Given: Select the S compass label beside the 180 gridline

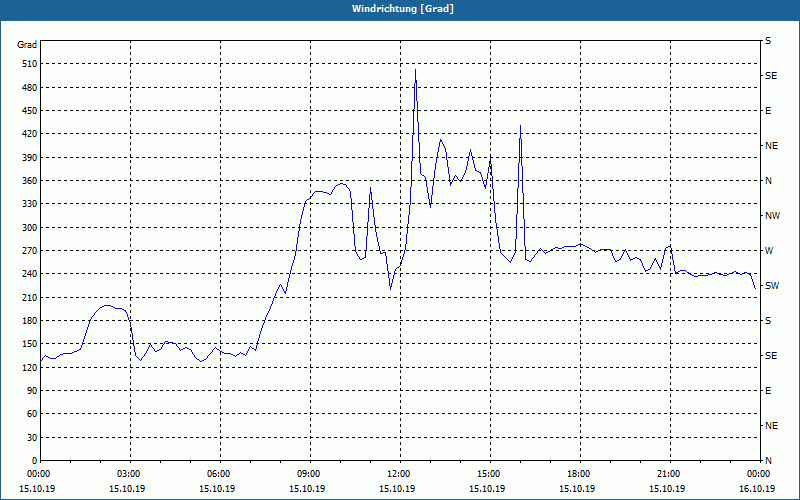Looking at the screenshot, I should click(768, 321).
